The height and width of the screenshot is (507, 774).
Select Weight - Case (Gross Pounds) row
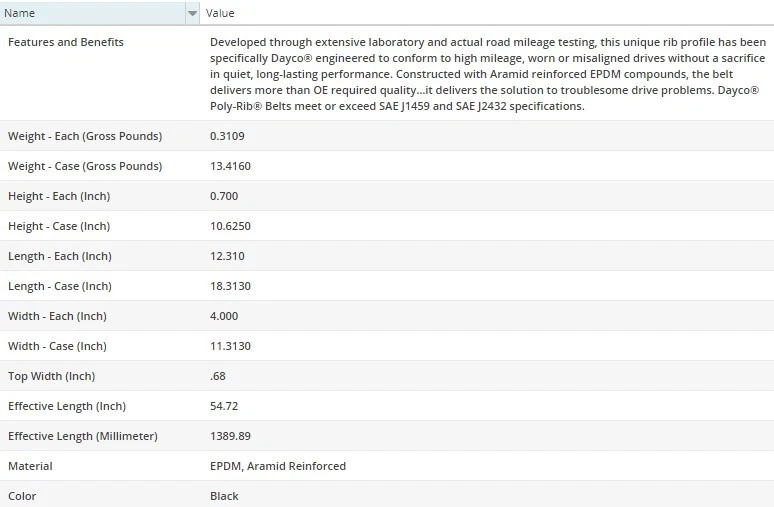point(85,166)
